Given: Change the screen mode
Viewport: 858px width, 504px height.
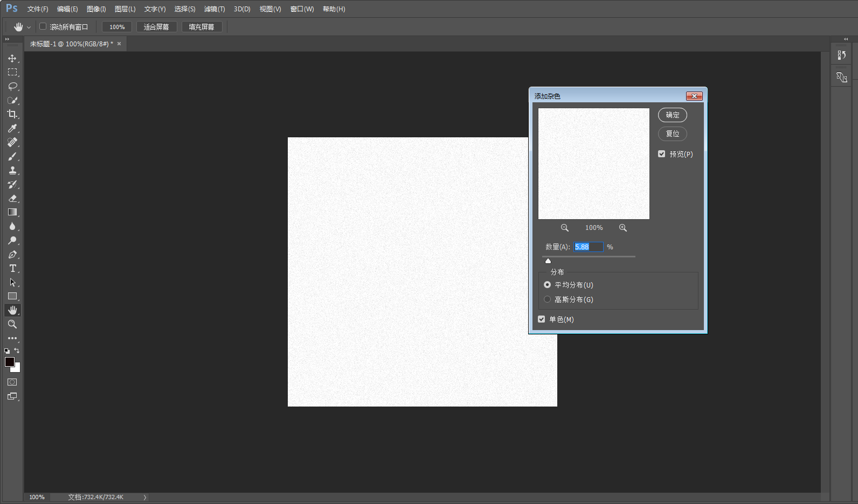Looking at the screenshot, I should coord(12,396).
